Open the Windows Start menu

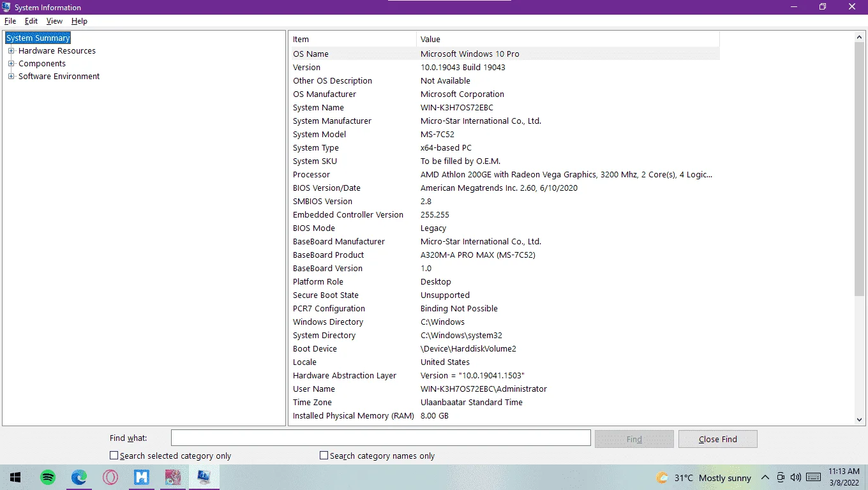(x=15, y=477)
